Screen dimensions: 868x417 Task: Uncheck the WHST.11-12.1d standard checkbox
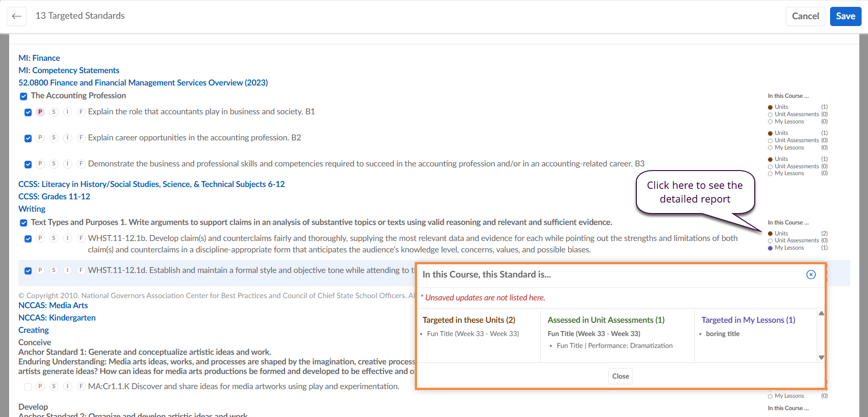click(x=28, y=271)
